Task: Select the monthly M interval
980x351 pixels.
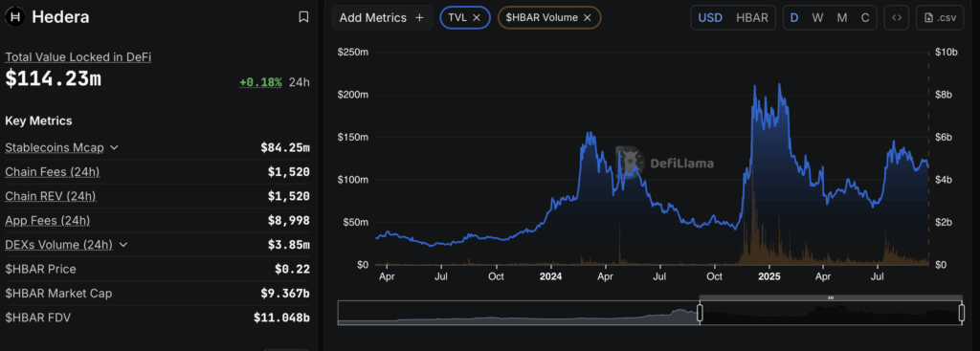Action: pos(842,17)
